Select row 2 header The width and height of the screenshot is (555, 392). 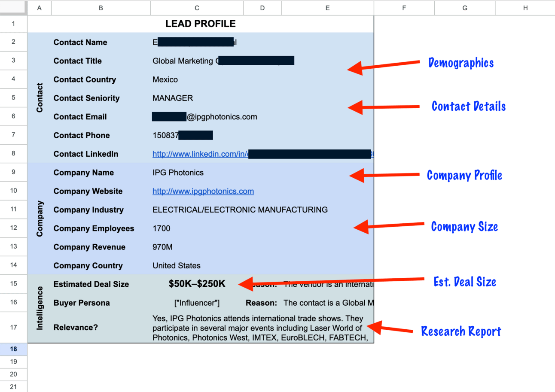14,42
